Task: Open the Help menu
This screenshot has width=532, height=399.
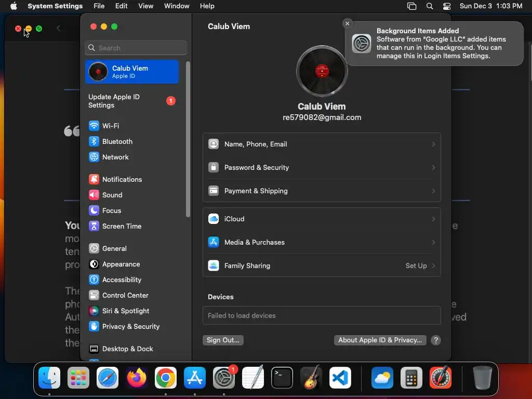Action: point(207,6)
